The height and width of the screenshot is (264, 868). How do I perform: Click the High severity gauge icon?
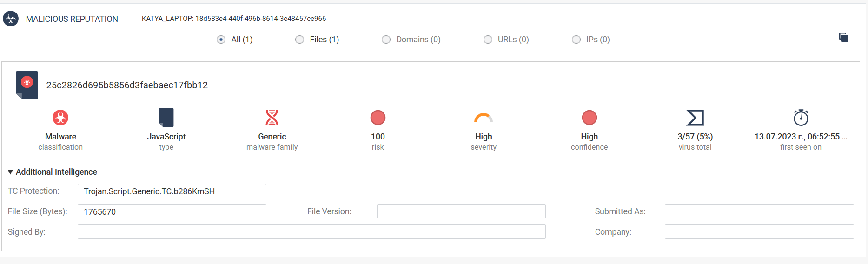click(x=484, y=118)
